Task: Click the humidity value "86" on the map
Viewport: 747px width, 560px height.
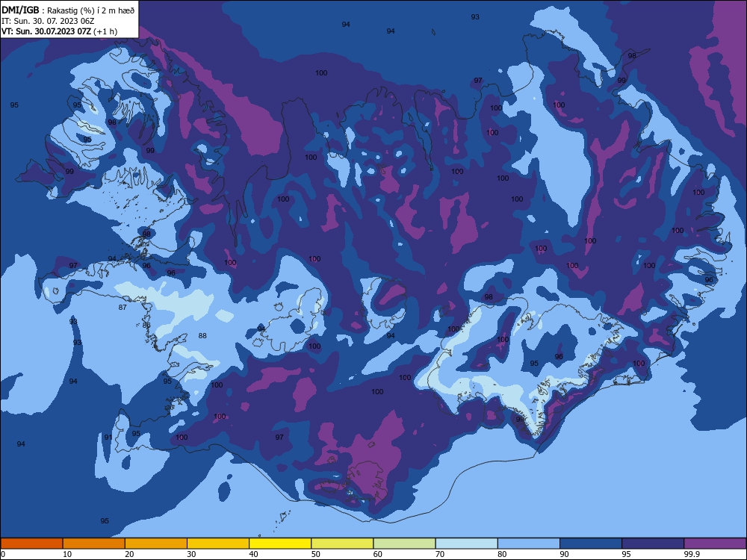Action: tap(146, 326)
